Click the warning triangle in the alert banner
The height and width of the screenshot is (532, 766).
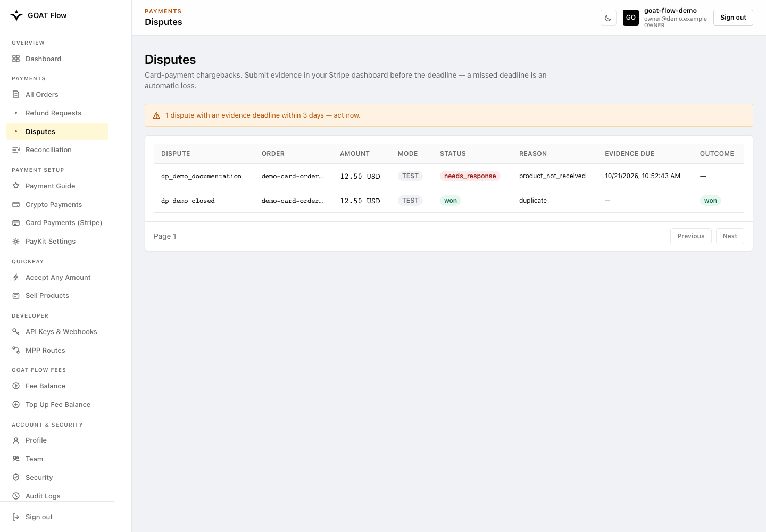click(156, 115)
